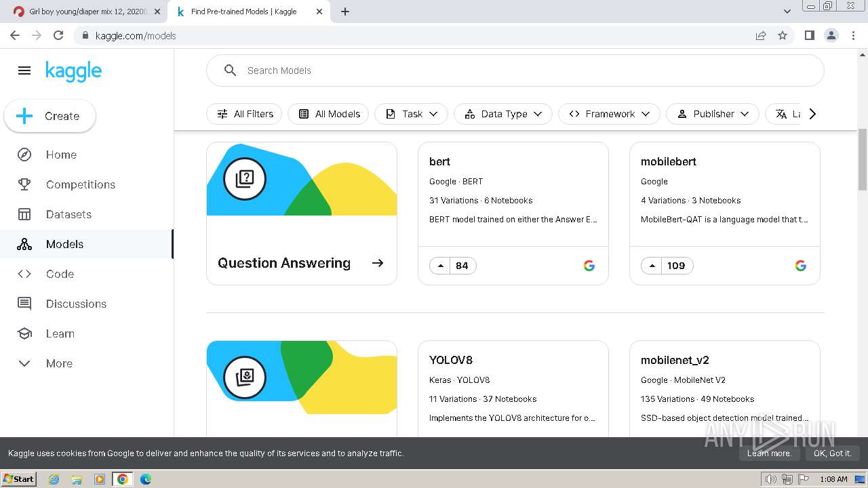Click the Code brackets icon
This screenshot has height=488, width=868.
pyautogui.click(x=24, y=274)
